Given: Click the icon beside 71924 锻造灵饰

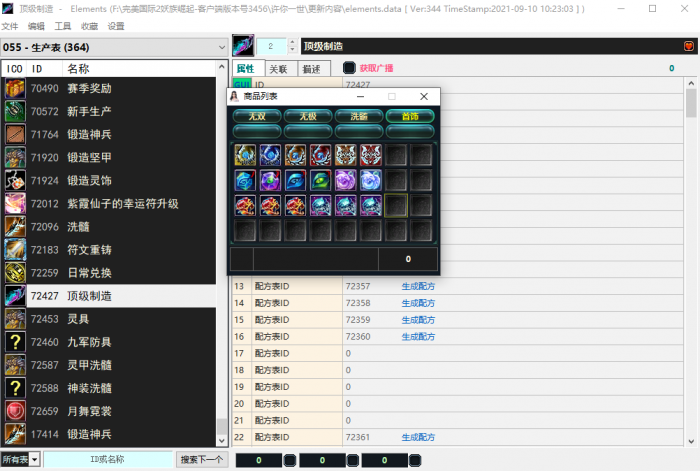Looking at the screenshot, I should [x=15, y=180].
